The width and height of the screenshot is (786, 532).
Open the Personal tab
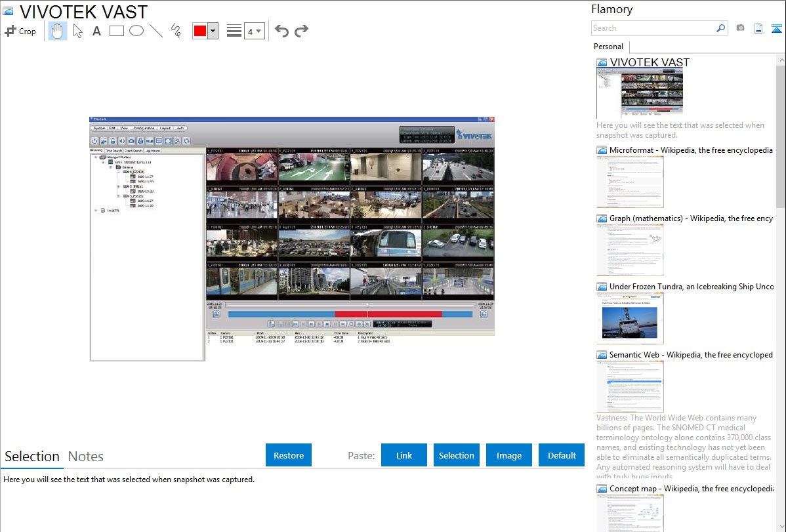(609, 47)
